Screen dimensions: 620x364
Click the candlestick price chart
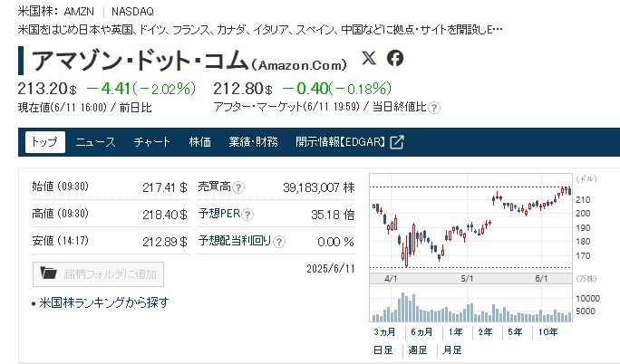coord(470,223)
